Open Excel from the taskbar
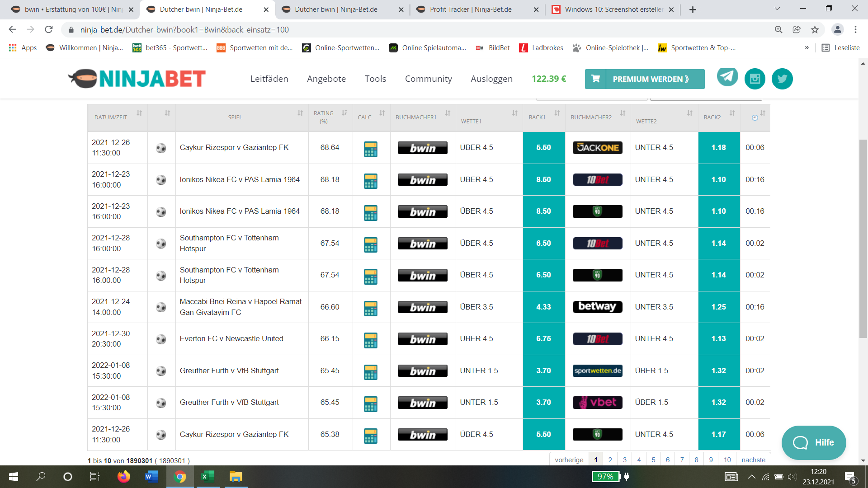 click(208, 476)
